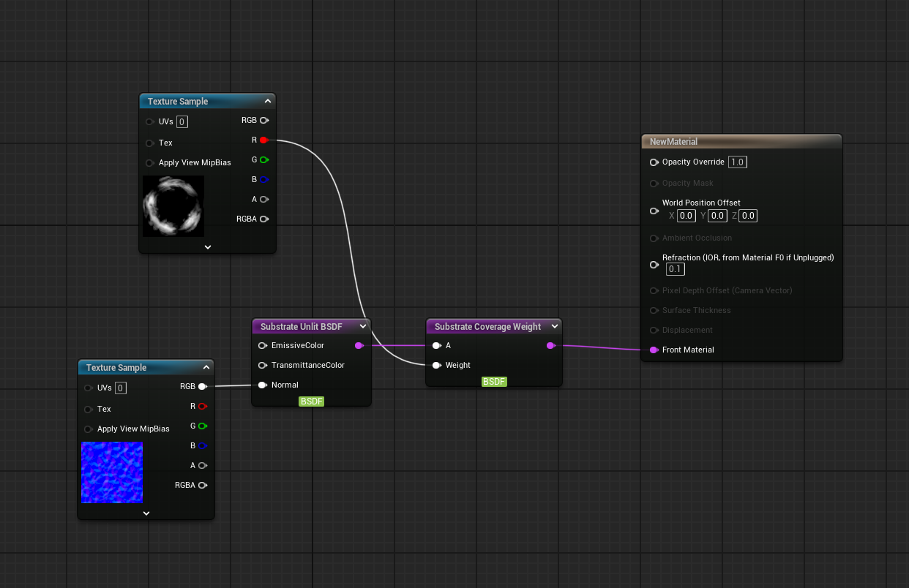Click the Opacity Override value field 1.0

click(x=737, y=162)
